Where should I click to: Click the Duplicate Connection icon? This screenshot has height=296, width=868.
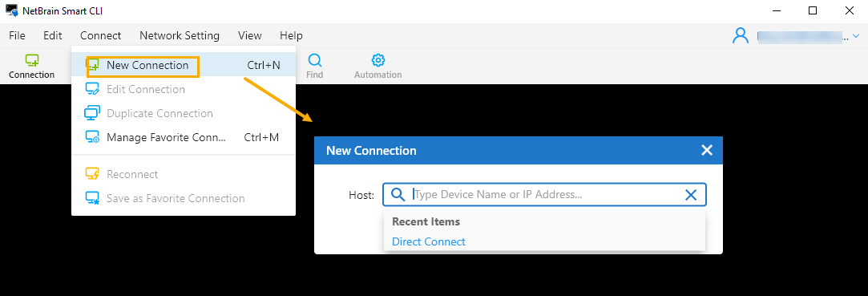pyautogui.click(x=92, y=113)
